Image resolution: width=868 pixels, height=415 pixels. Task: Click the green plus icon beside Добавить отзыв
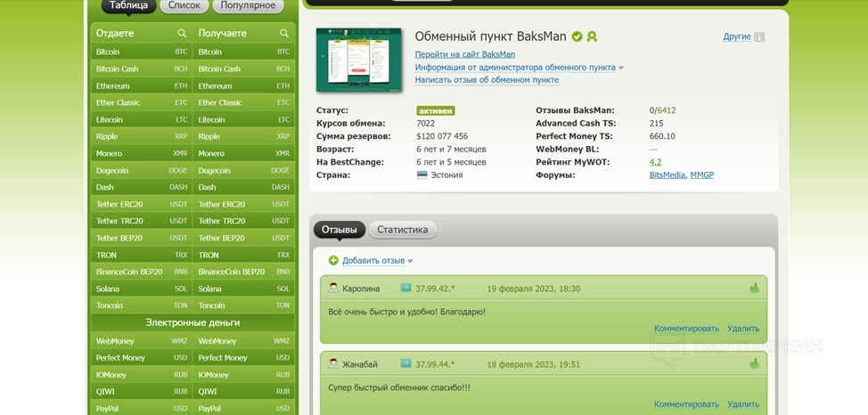[x=333, y=261]
